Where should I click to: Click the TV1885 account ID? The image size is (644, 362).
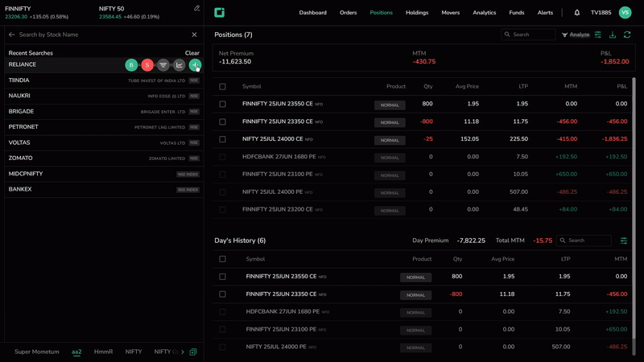point(601,13)
